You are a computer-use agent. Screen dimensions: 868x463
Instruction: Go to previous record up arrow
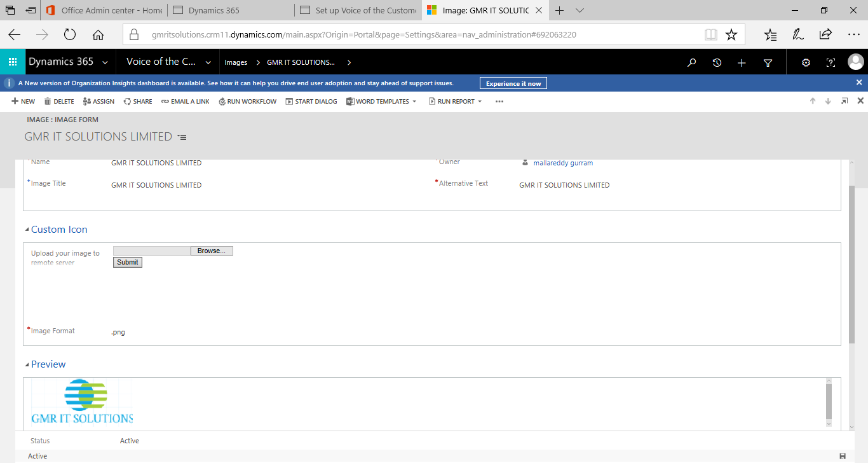pyautogui.click(x=813, y=101)
